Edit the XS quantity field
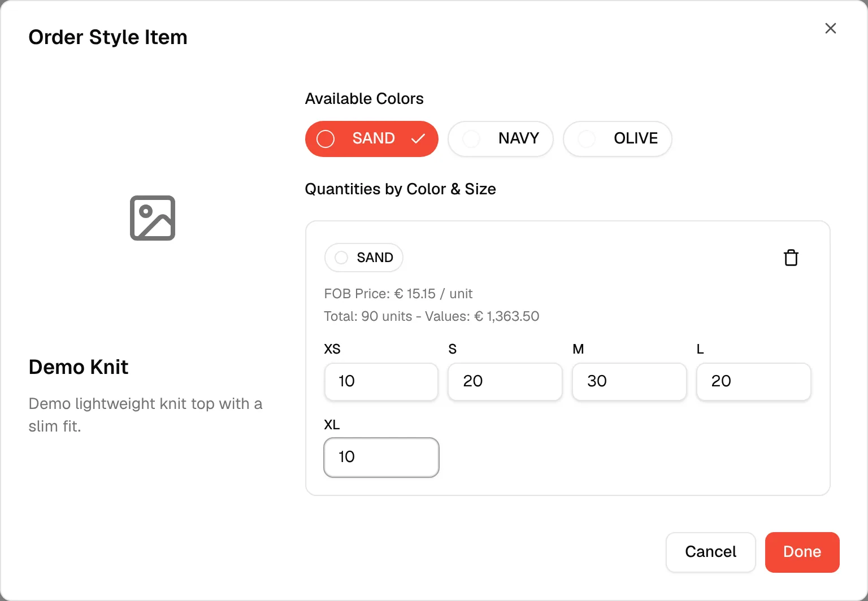This screenshot has height=601, width=868. tap(381, 382)
